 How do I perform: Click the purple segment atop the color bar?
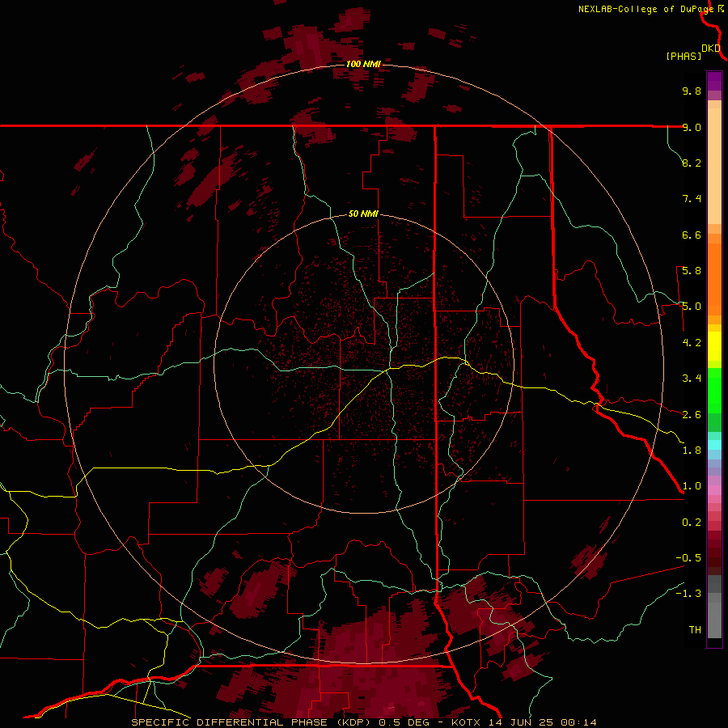click(x=714, y=81)
